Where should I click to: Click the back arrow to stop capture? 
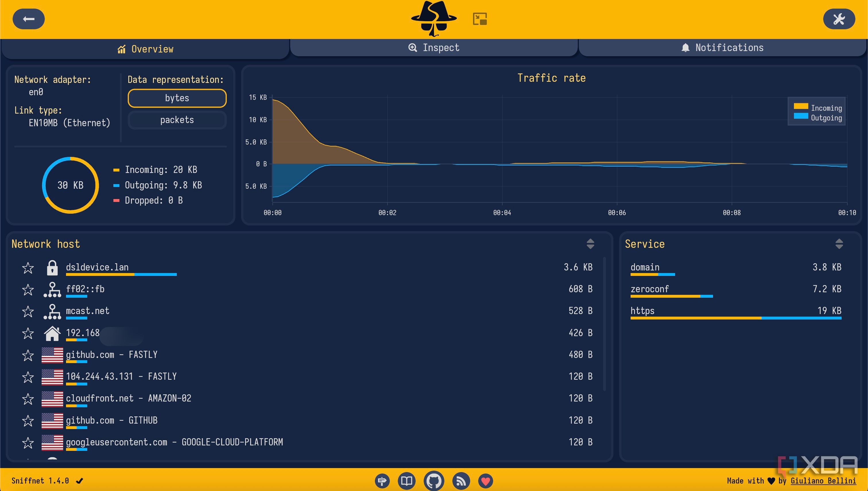[x=28, y=19]
